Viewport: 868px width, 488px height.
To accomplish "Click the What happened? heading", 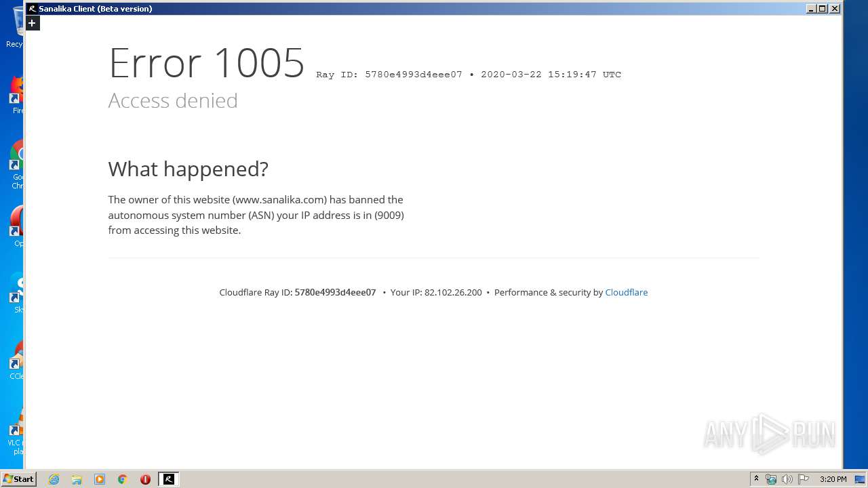I will pos(189,169).
